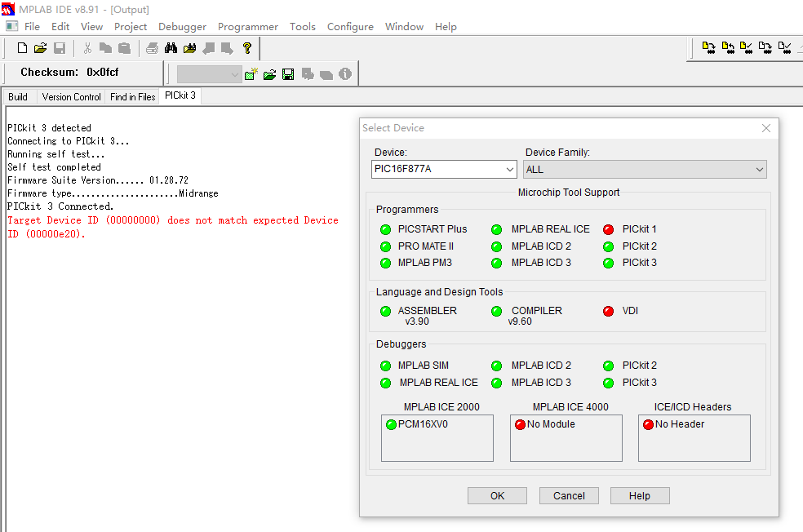Viewport: 803px width, 532px height.
Task: Select the PICkit 3 output tab
Action: [x=180, y=95]
